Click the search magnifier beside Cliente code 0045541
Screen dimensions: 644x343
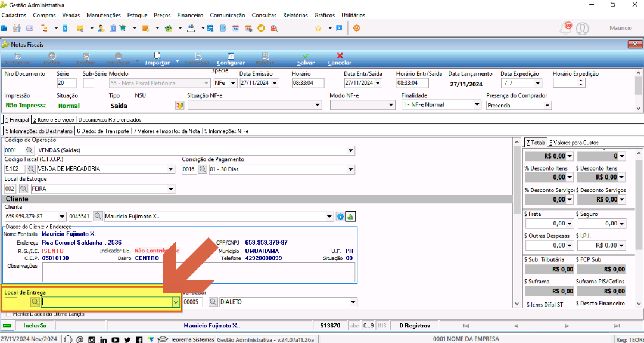point(98,217)
